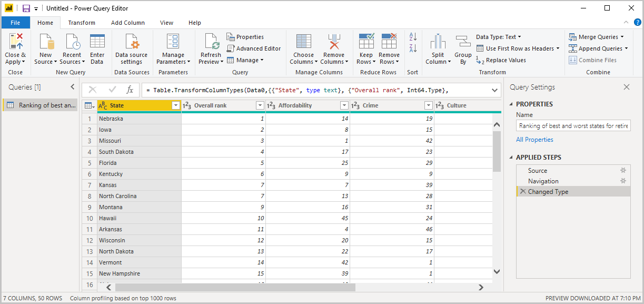Click the vertical scrollbar thumb
Viewport: 644px width, 304px height.
coord(497,151)
